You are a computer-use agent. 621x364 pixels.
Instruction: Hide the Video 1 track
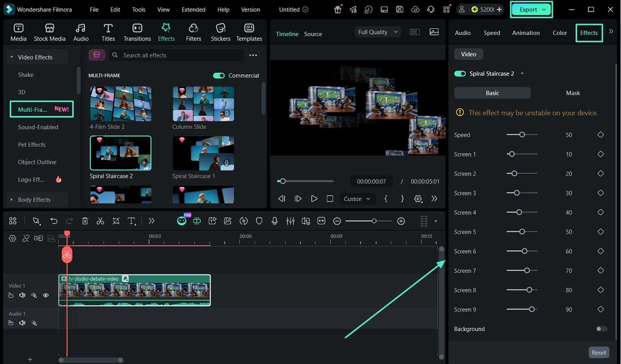tap(46, 295)
